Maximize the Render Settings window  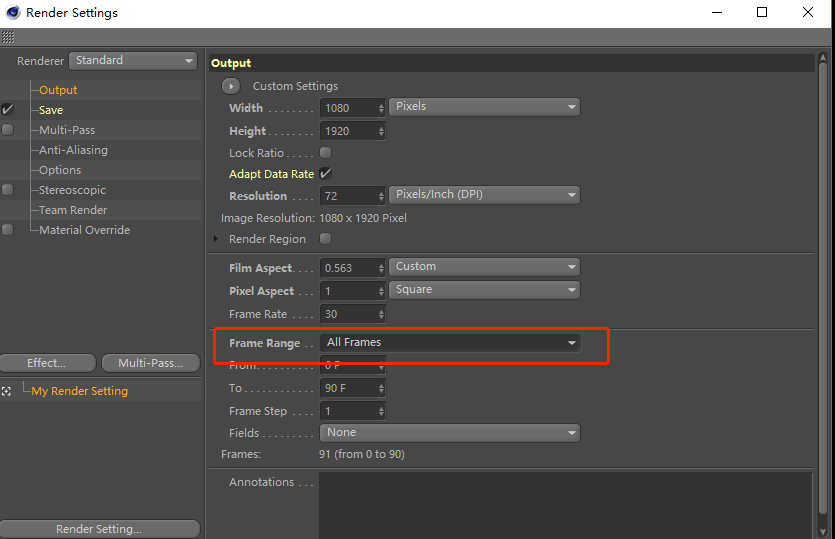click(x=762, y=13)
